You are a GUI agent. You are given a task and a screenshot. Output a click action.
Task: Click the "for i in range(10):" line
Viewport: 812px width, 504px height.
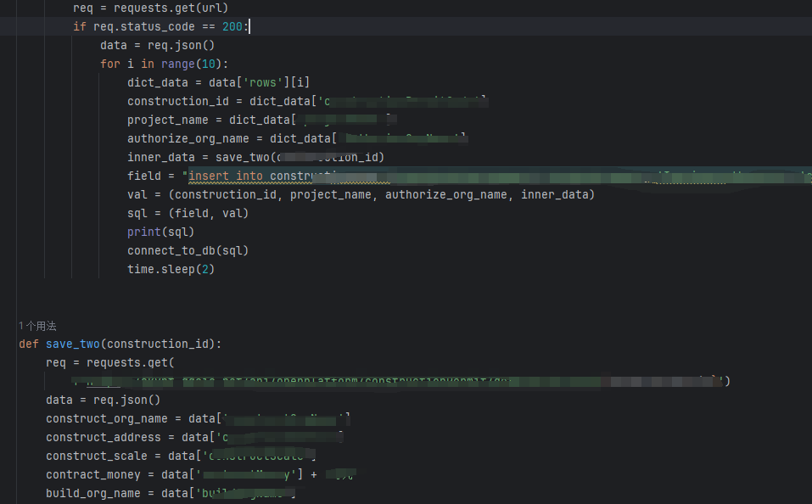point(165,64)
